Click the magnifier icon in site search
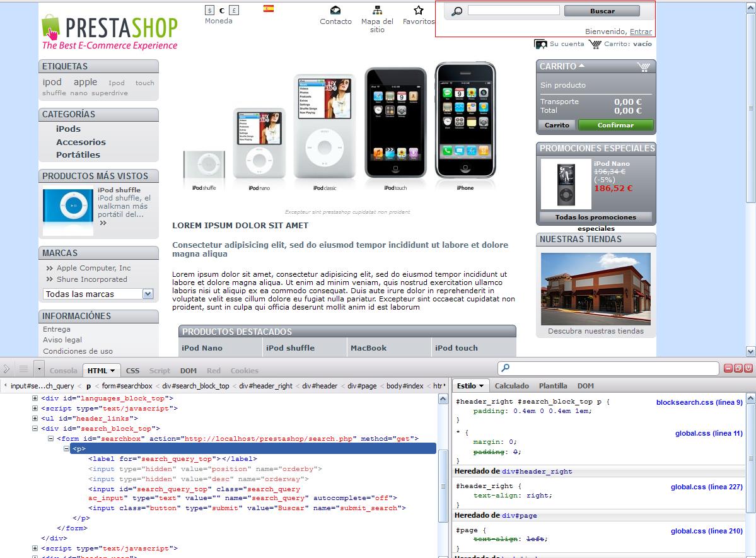The image size is (756, 558). [x=457, y=11]
